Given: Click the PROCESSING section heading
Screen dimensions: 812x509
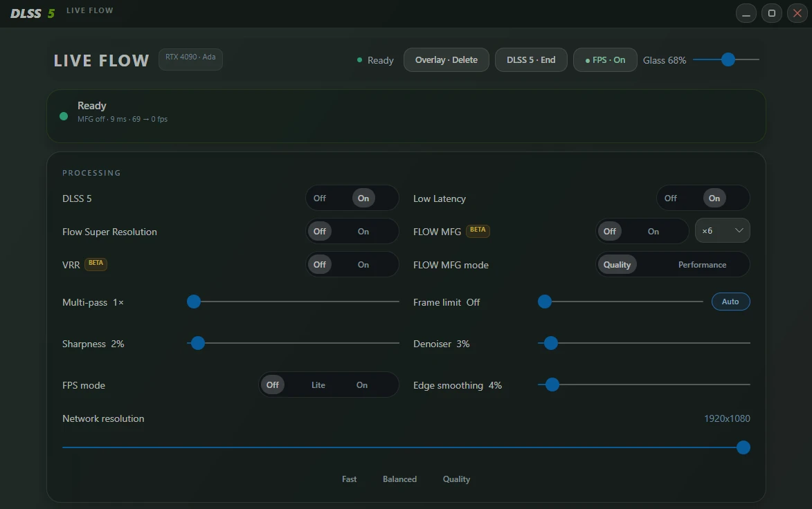Looking at the screenshot, I should pos(91,173).
